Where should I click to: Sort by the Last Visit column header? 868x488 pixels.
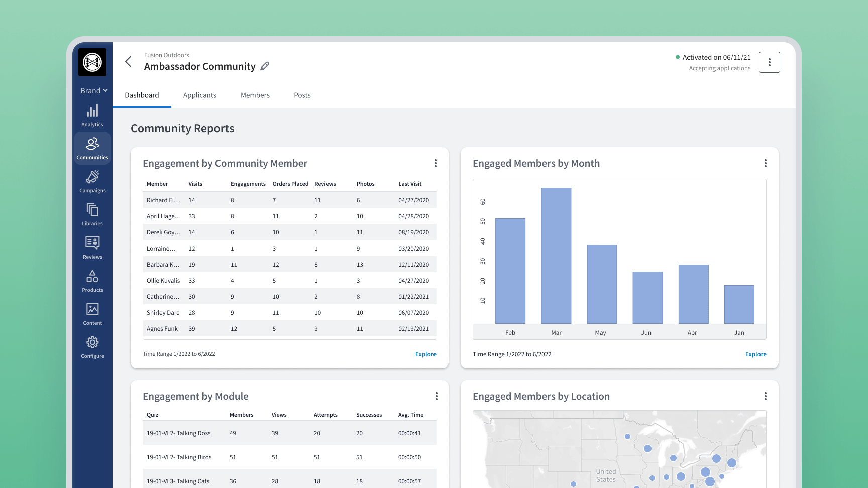[410, 184]
